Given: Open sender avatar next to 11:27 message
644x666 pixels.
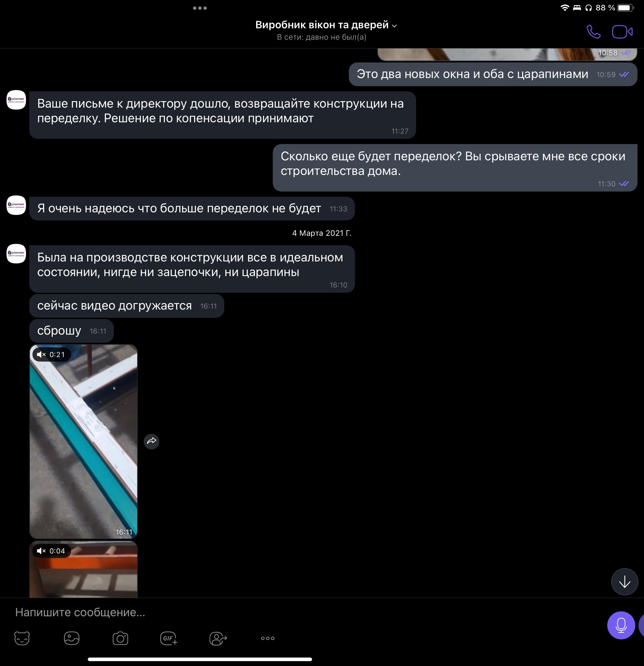Looking at the screenshot, I should pos(16,100).
